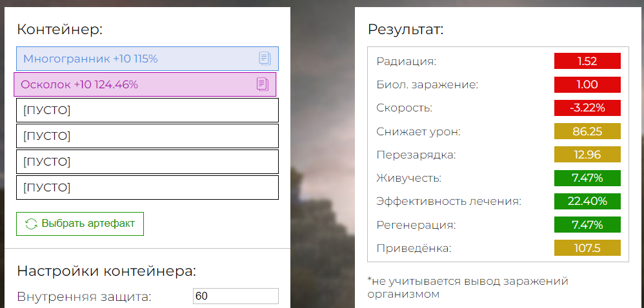Pick the last [ПУСТО] empty slot

(x=147, y=188)
